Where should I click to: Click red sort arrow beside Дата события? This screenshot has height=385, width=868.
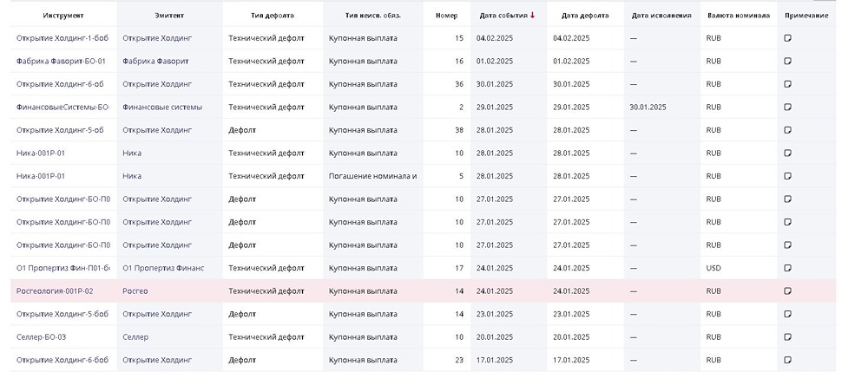click(x=532, y=16)
